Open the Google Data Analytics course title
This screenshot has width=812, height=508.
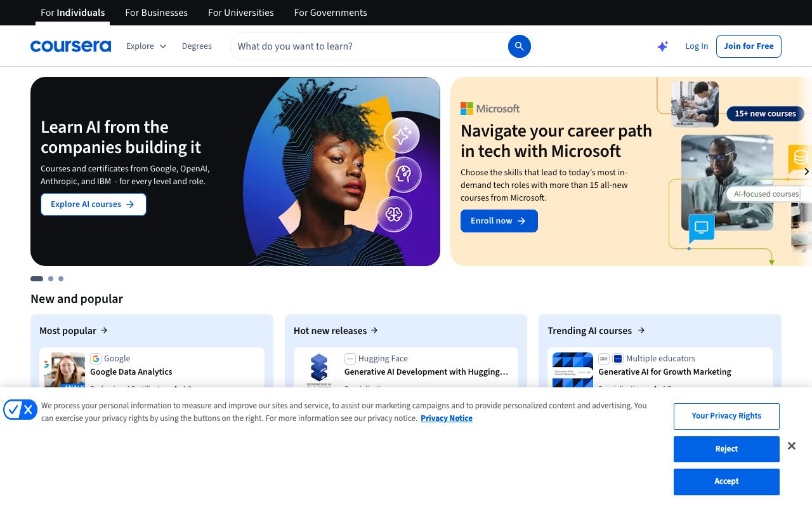click(x=131, y=372)
